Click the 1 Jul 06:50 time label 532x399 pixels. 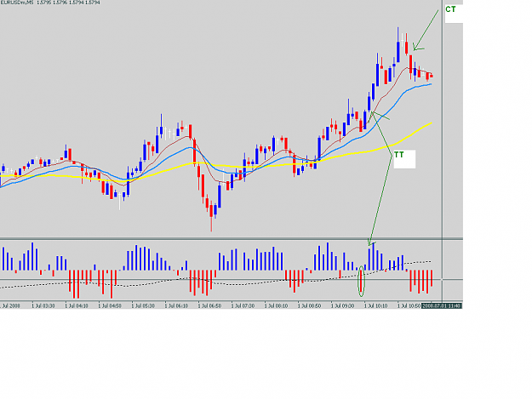pyautogui.click(x=209, y=305)
